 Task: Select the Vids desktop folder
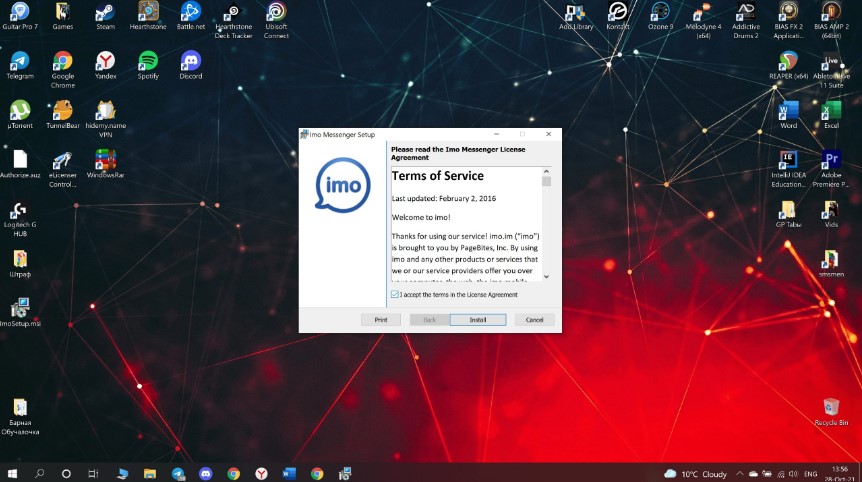tap(831, 214)
